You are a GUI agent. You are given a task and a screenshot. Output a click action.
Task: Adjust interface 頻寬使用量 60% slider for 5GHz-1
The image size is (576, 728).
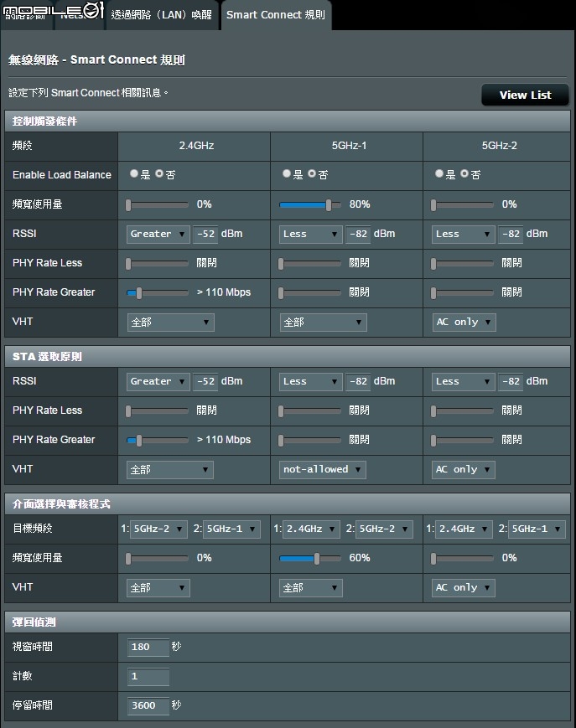[x=310, y=559]
